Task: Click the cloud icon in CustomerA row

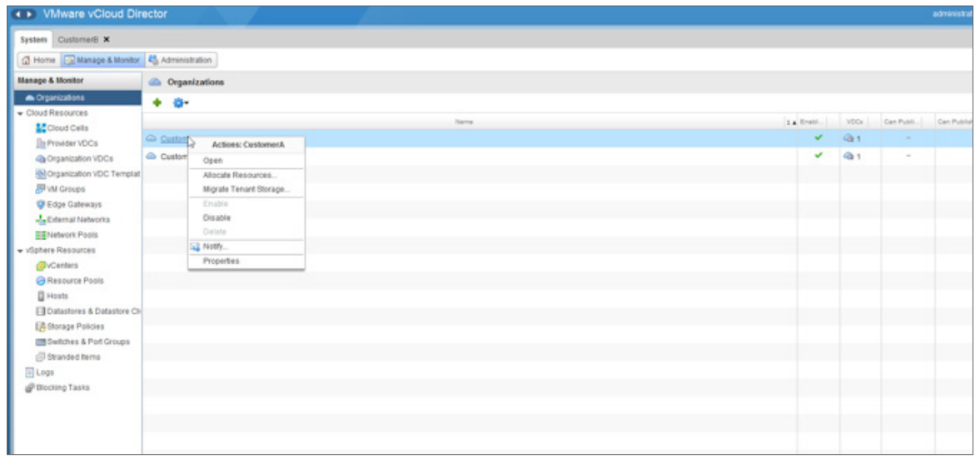Action: point(151,138)
